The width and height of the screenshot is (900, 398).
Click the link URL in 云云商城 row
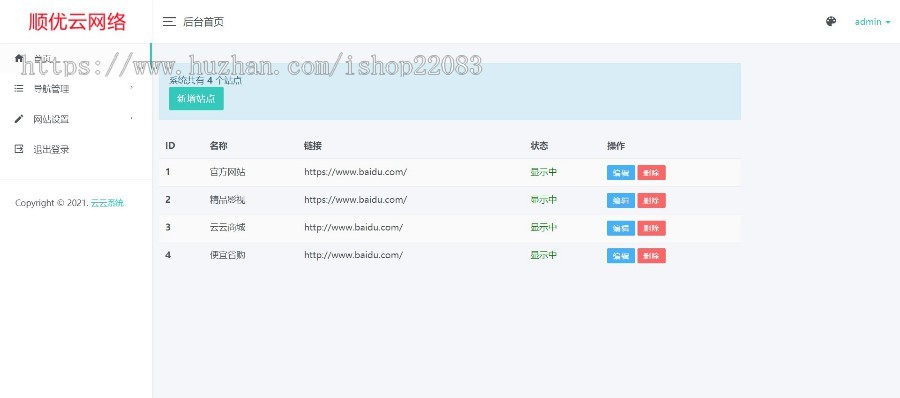353,227
